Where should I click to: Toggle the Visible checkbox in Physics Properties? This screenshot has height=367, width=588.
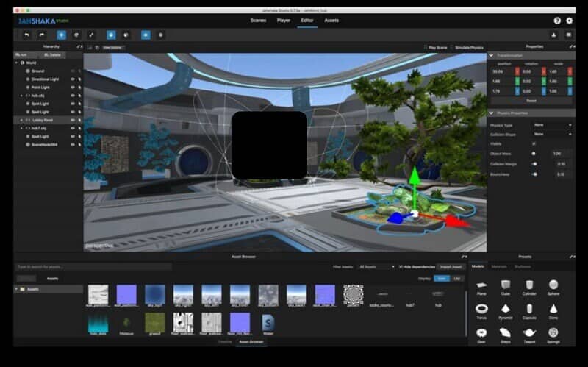pos(534,143)
